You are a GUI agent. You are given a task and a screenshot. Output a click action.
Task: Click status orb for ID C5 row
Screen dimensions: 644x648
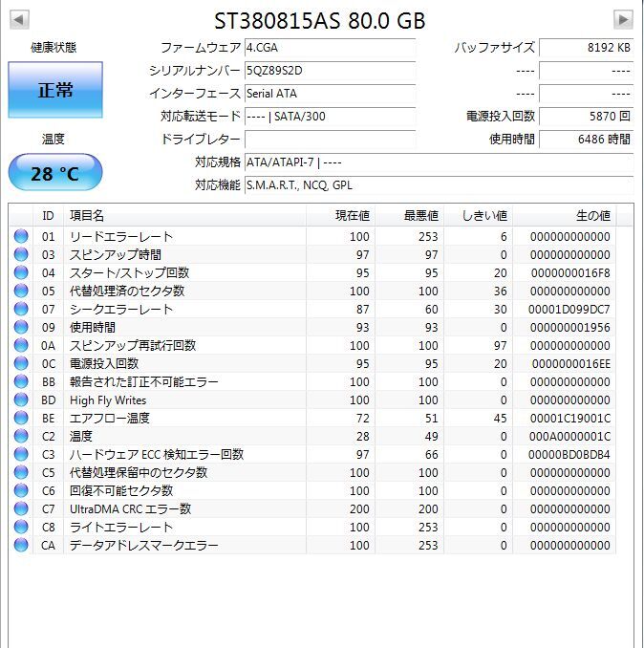[21, 472]
